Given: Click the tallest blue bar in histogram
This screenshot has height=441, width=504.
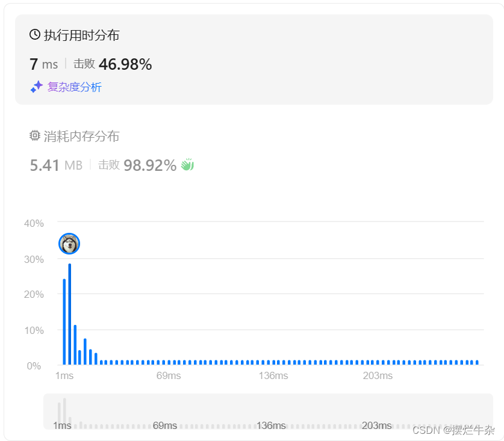Looking at the screenshot, I should coord(69,314).
